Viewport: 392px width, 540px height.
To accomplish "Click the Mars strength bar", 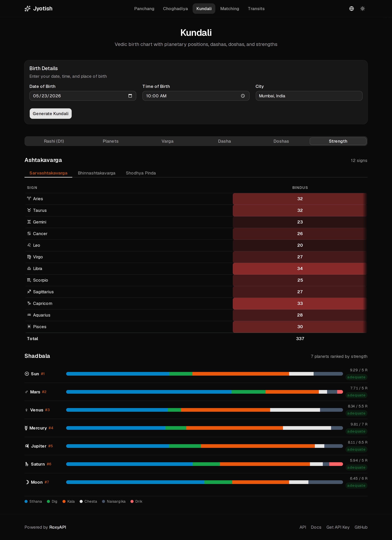I will 204,392.
